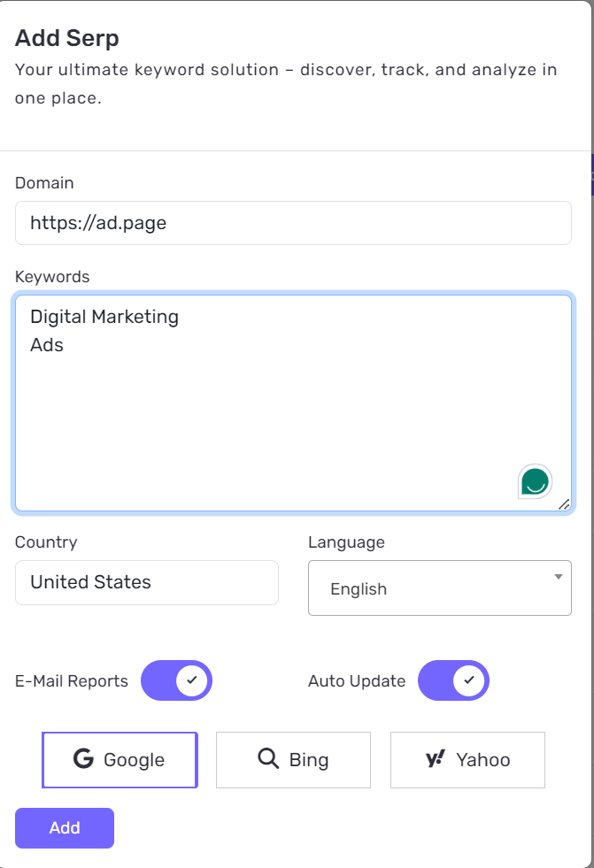Screen dimensions: 594x868
Task: Toggle the E-Mail Reports switch
Action: tap(176, 680)
